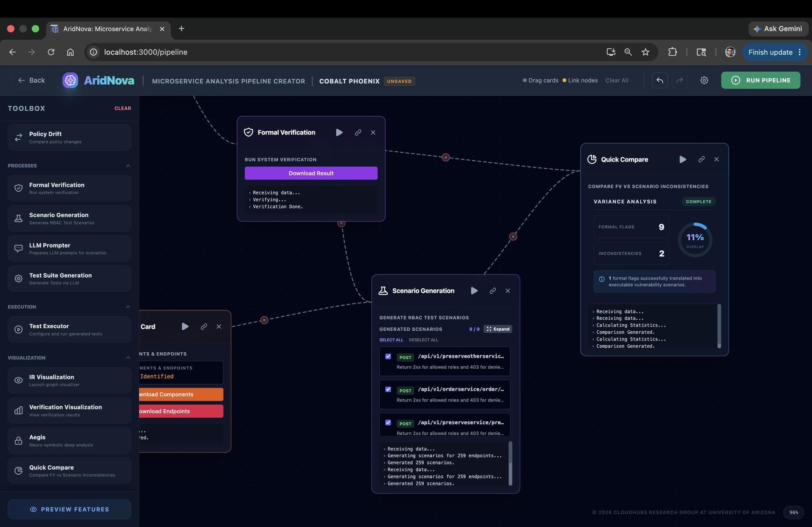
Task: Select LLM Prompter toolbox item
Action: 69,249
